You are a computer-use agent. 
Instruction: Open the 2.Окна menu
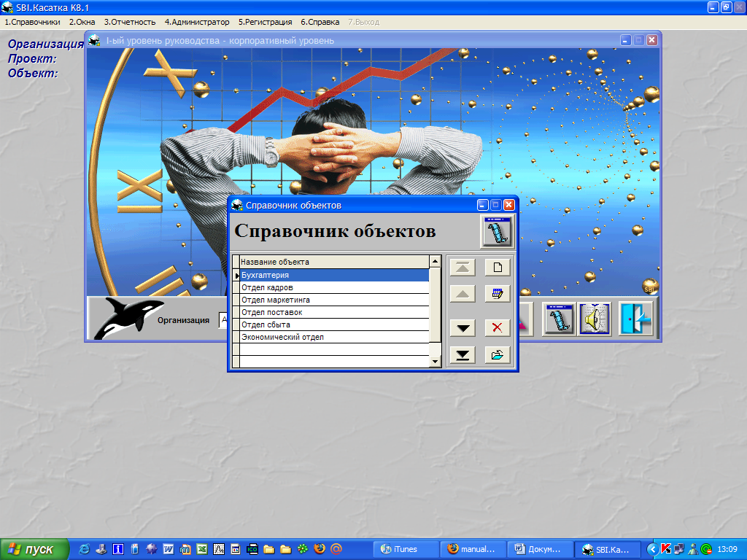click(x=82, y=22)
